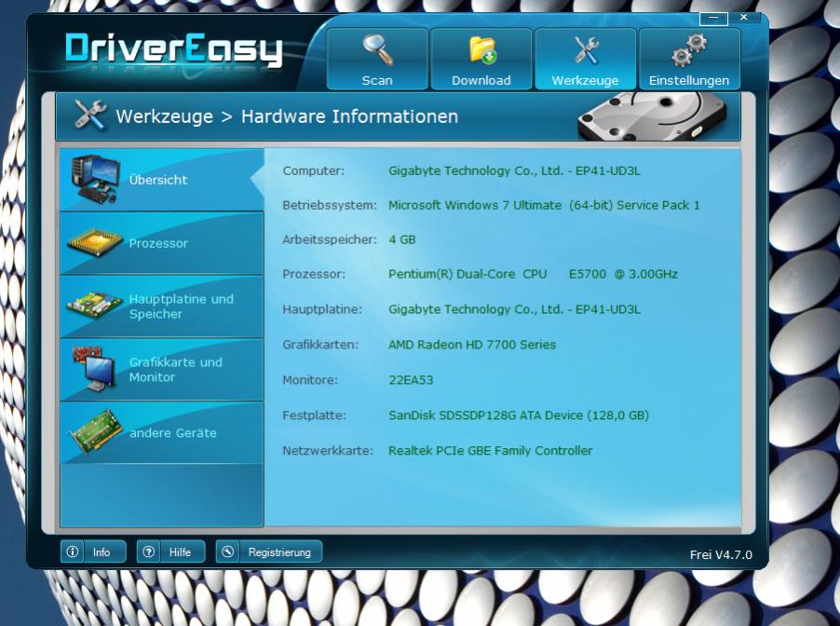Switch to the Werkzeuge tab
The image size is (840, 626).
pos(585,59)
